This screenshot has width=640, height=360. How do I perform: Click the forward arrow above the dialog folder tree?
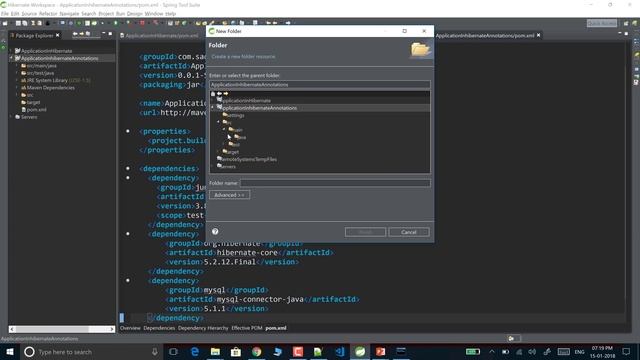click(x=226, y=93)
